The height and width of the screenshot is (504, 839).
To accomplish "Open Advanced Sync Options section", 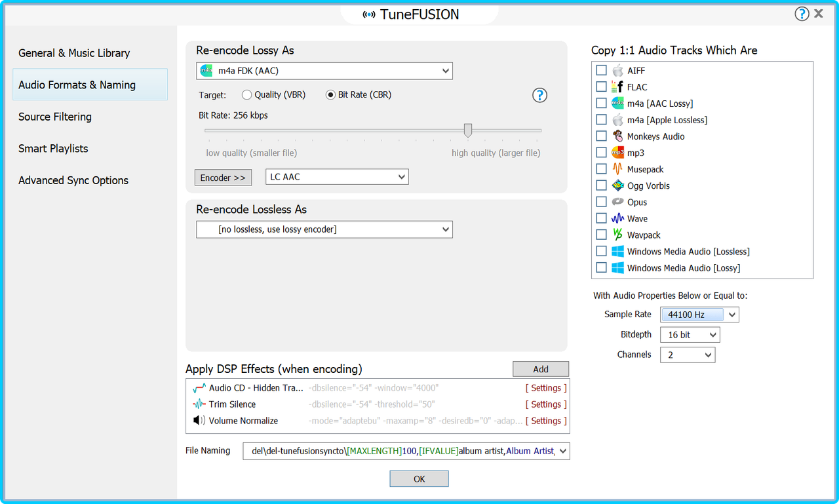I will [x=73, y=180].
